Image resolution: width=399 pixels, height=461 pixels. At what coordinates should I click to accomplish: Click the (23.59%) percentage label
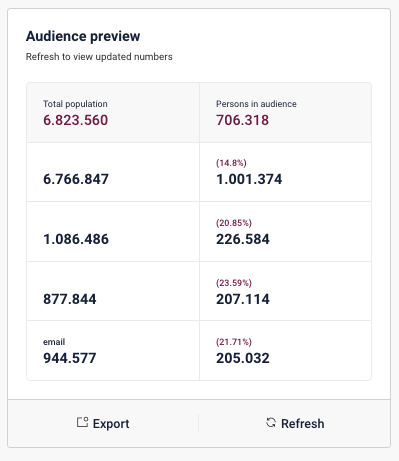(234, 283)
